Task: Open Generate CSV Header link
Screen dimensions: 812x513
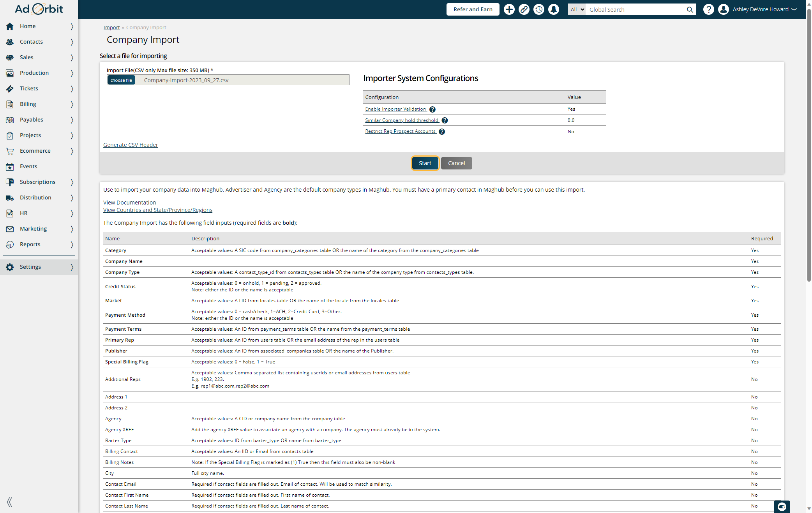Action: (131, 145)
